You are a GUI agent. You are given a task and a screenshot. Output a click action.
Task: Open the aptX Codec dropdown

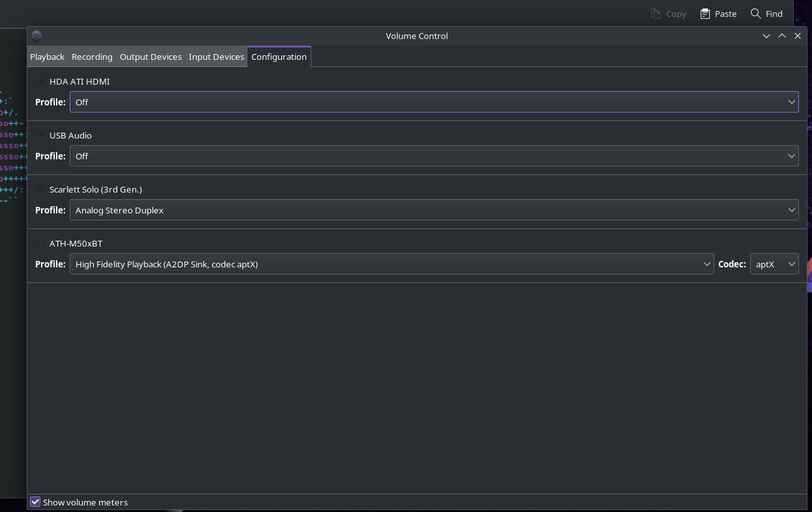click(774, 264)
